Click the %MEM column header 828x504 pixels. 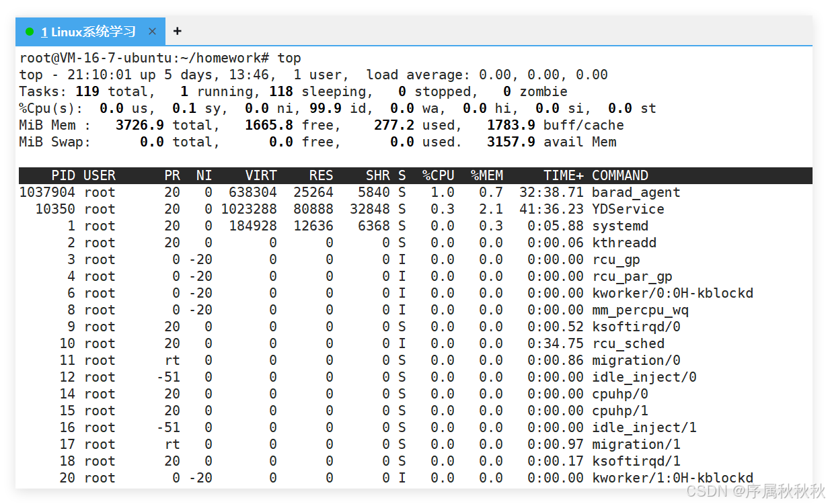tap(487, 175)
